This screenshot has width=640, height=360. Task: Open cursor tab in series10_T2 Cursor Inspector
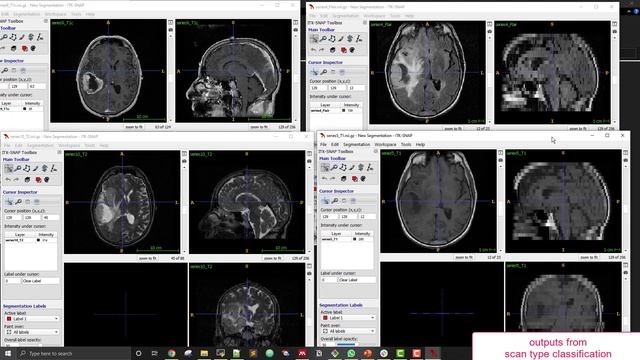[9, 201]
